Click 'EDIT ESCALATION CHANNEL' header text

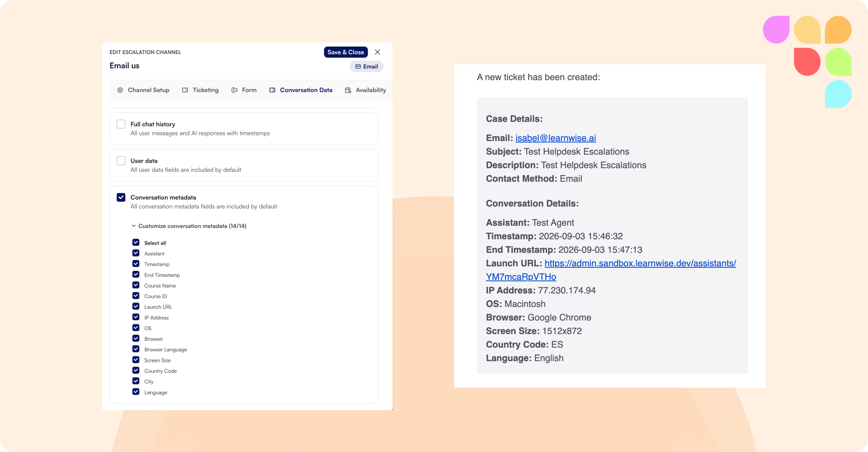click(x=145, y=52)
